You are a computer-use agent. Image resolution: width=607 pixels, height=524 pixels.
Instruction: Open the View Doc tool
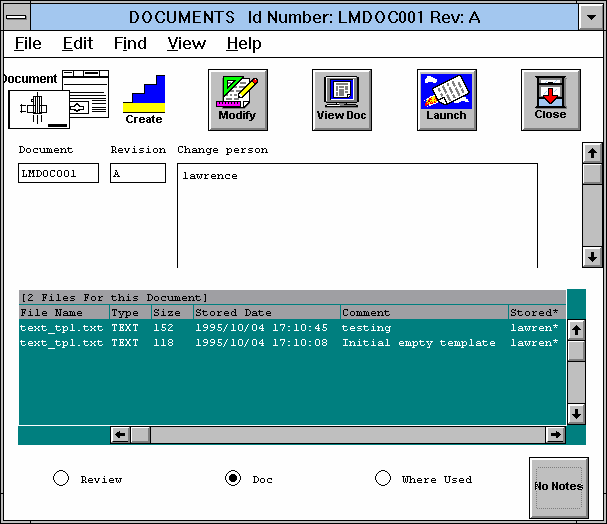(x=342, y=100)
